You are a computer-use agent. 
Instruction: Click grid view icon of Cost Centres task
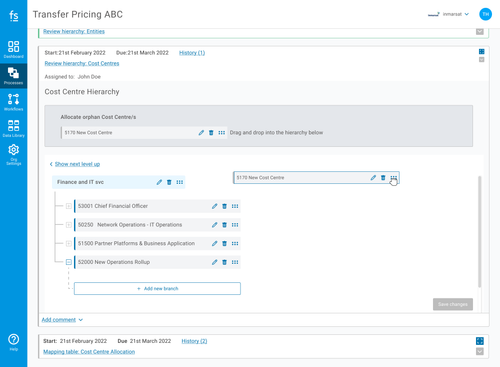pyautogui.click(x=482, y=51)
